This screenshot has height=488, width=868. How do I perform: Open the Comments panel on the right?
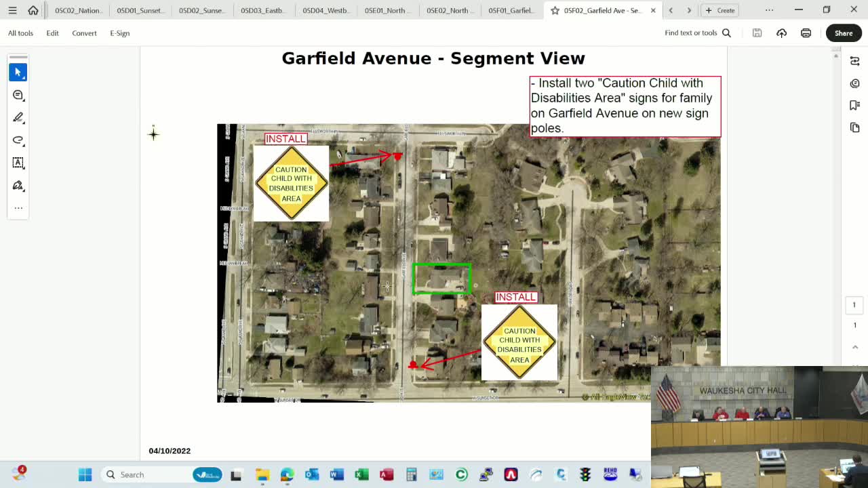click(855, 83)
